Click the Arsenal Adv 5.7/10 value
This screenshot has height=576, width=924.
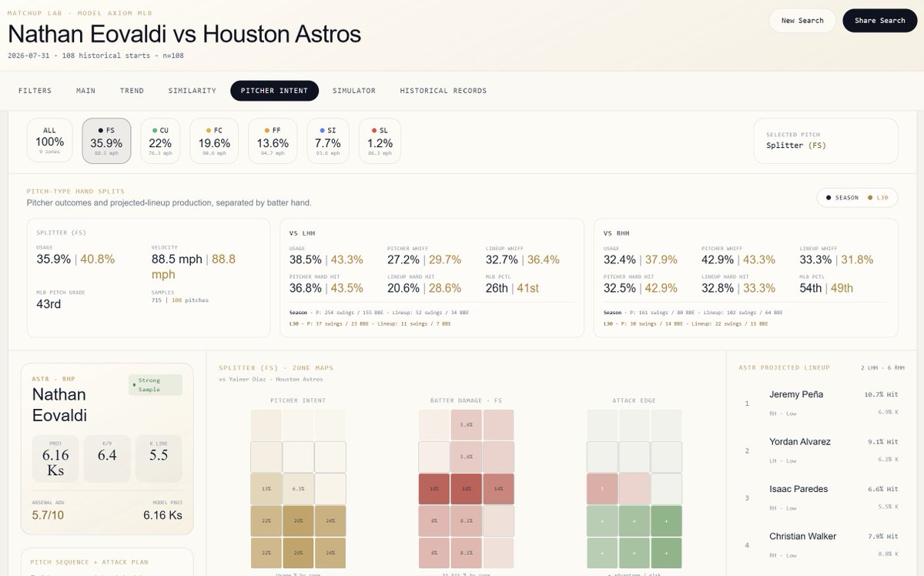pos(49,515)
